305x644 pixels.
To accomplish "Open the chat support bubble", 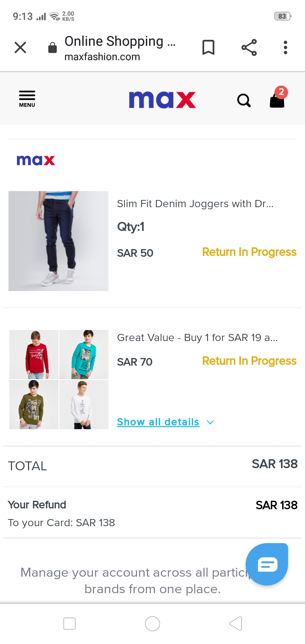I will (x=267, y=564).
